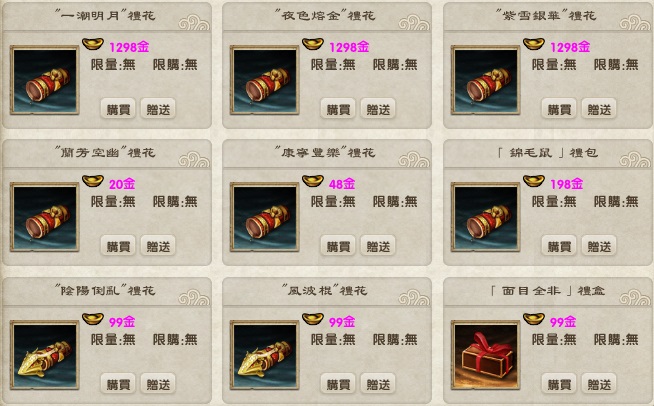The width and height of the screenshot is (654, 406).
Task: Select the 錦毛鼠 gift pack icon
Action: 485,217
